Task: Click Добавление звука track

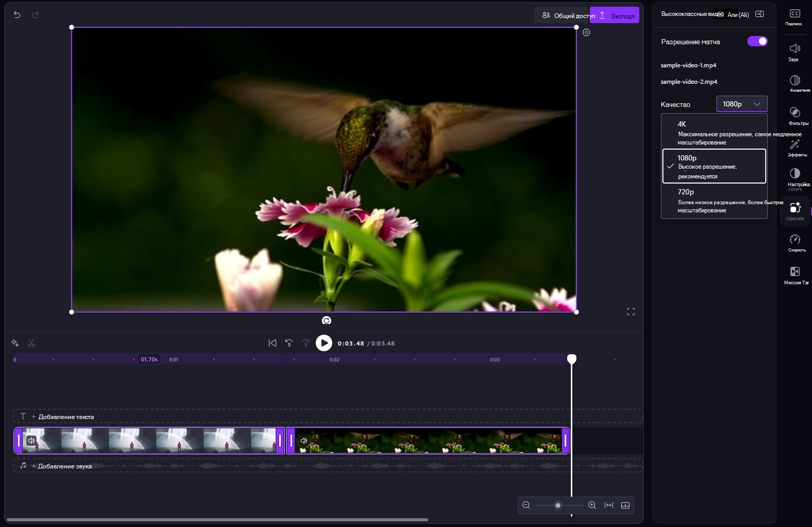Action: click(328, 466)
